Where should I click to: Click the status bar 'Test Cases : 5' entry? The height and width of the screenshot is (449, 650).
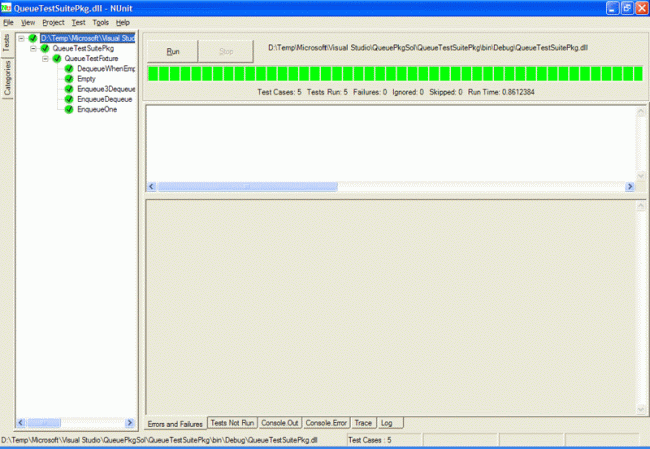370,440
